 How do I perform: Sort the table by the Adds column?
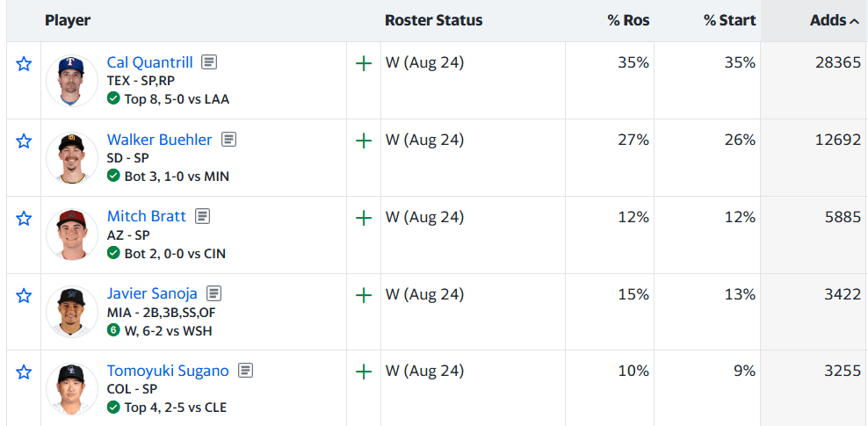[835, 20]
